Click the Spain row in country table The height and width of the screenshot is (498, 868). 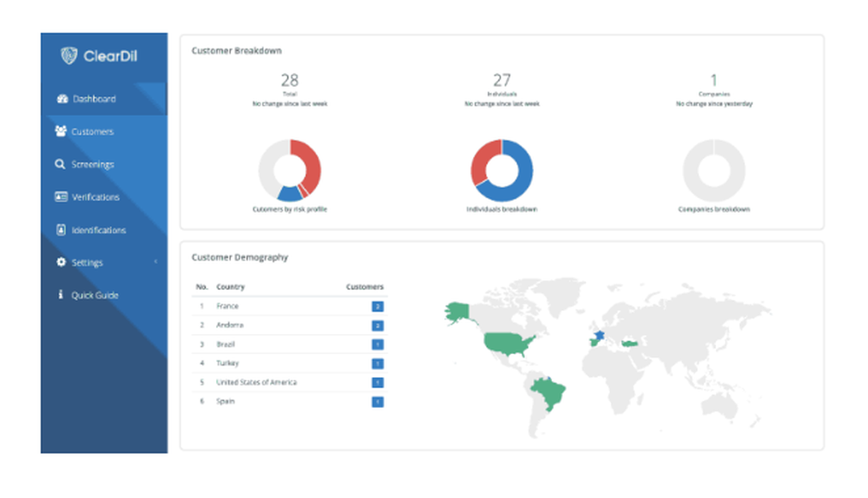coord(290,401)
